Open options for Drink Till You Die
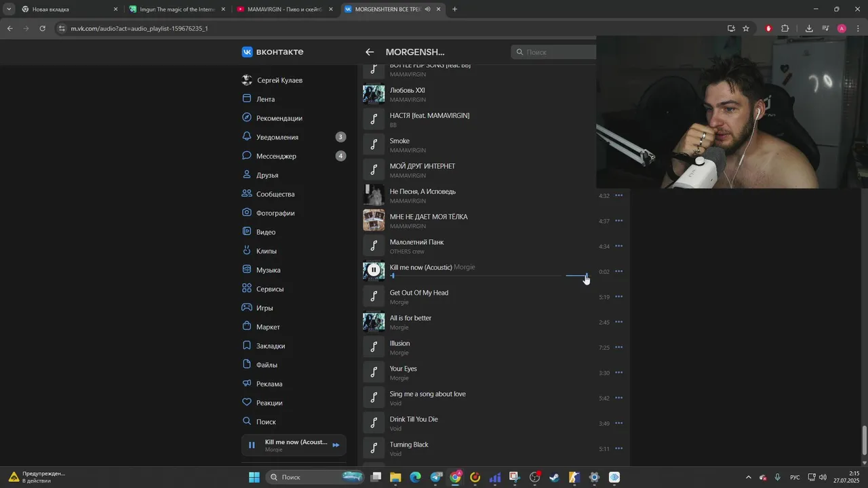Image resolution: width=868 pixels, height=488 pixels. click(x=618, y=424)
